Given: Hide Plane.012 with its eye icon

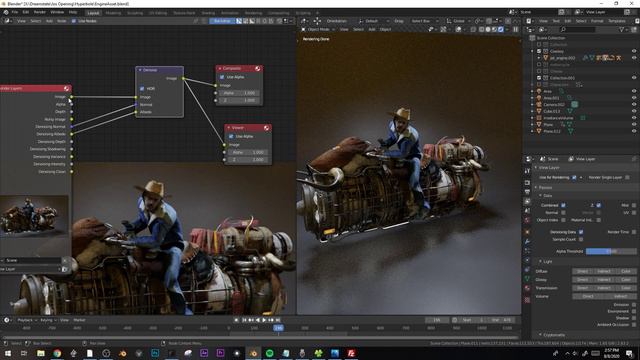Looking at the screenshot, I should pyautogui.click(x=634, y=131).
